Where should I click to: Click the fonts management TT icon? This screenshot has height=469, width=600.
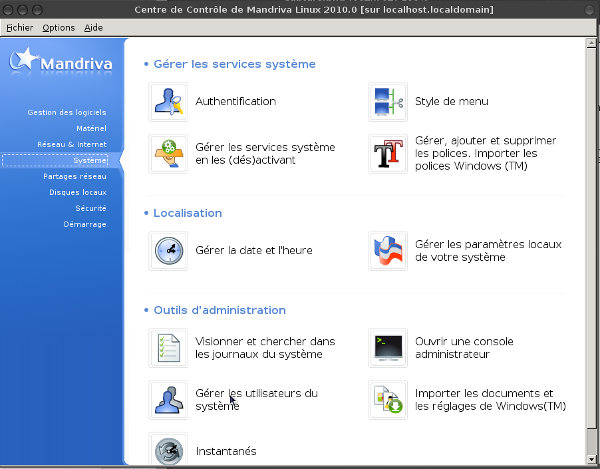point(388,154)
